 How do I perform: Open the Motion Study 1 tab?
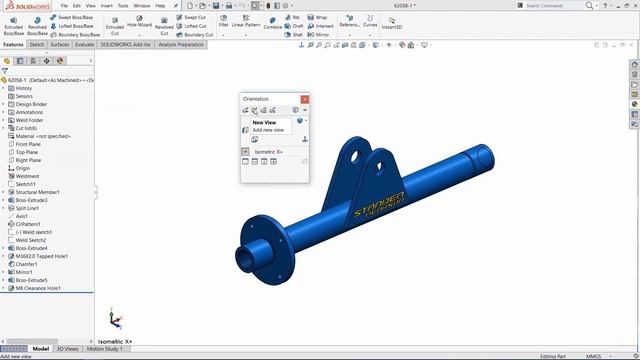104,349
